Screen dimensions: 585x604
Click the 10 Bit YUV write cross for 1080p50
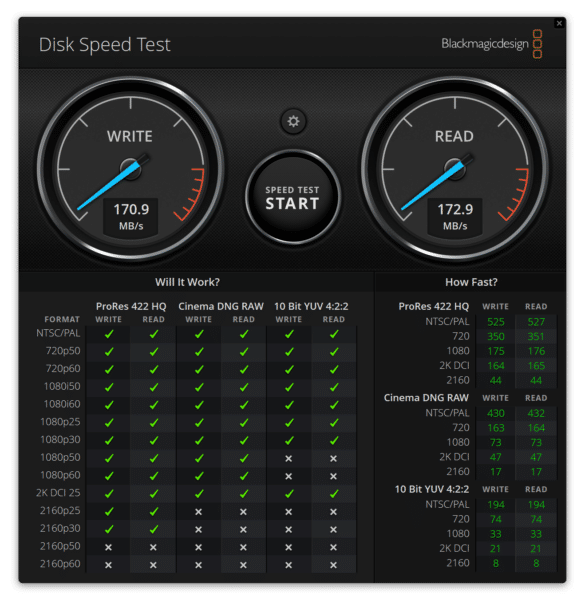pos(288,459)
